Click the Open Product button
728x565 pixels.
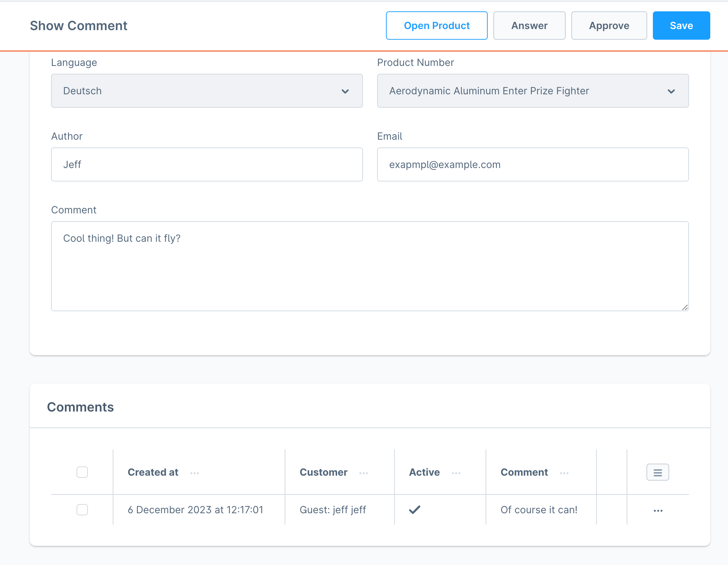(437, 25)
